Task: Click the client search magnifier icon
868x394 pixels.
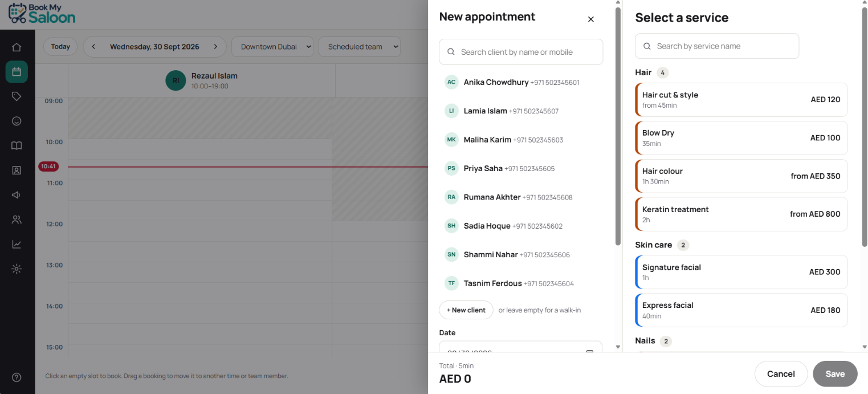Action: click(x=451, y=52)
